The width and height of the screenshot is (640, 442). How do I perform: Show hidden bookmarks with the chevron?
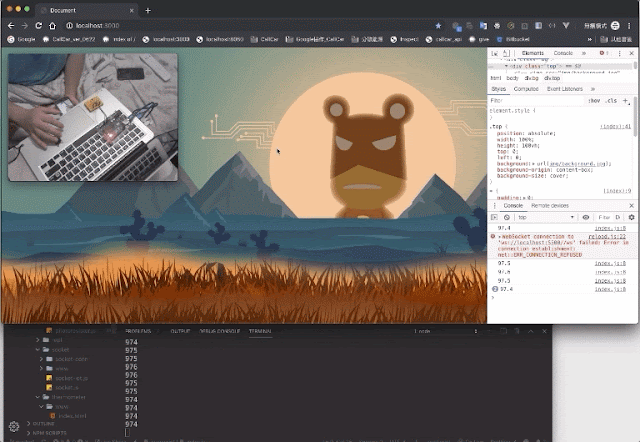point(589,40)
